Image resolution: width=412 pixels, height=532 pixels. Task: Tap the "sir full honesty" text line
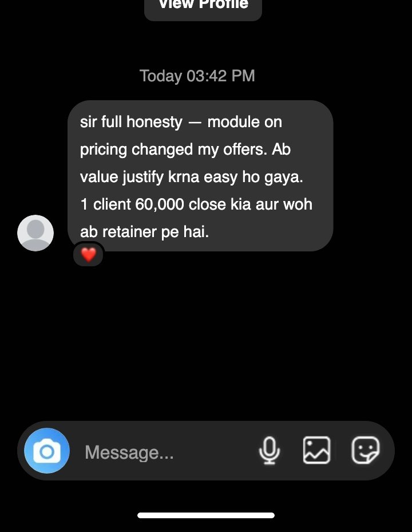pyautogui.click(x=131, y=122)
